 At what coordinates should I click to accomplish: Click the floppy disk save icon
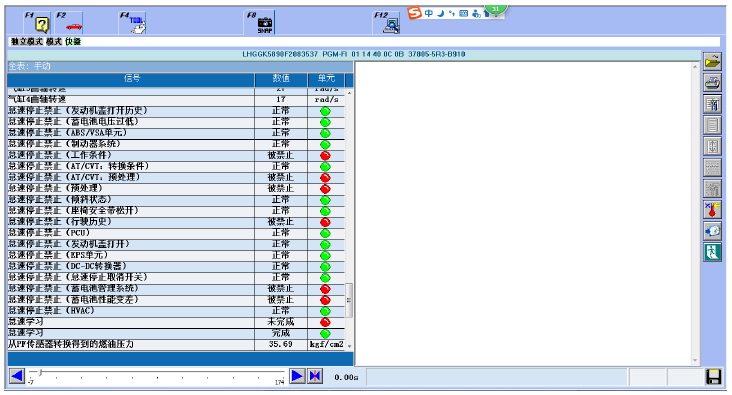(x=713, y=376)
